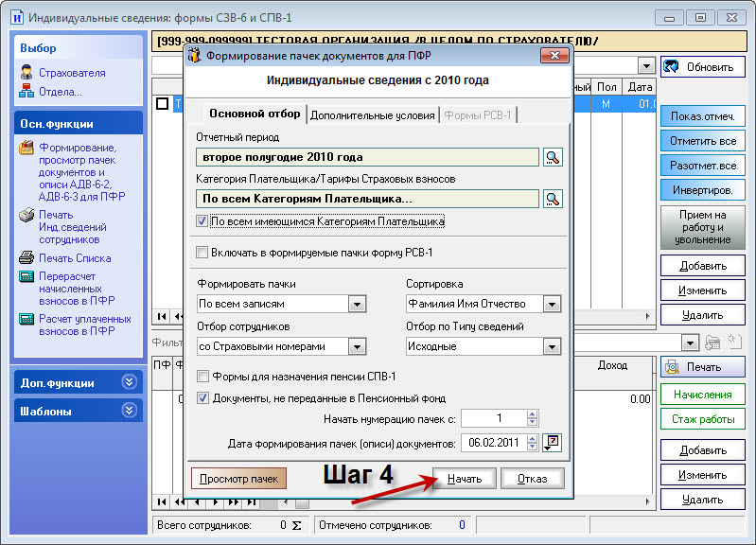
Task: Click the Печать Списка printer icon
Action: [26, 258]
